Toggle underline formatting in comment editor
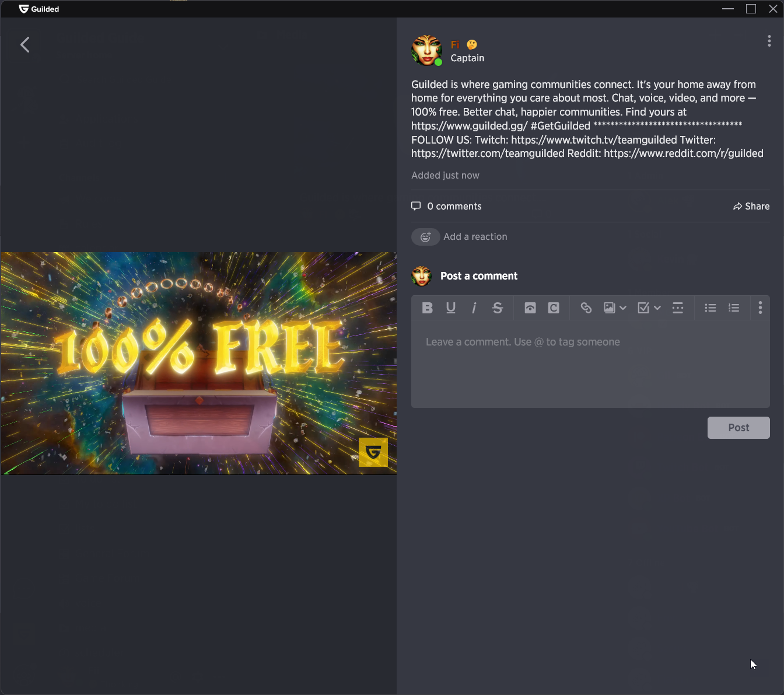Viewport: 784px width, 695px height. point(450,308)
